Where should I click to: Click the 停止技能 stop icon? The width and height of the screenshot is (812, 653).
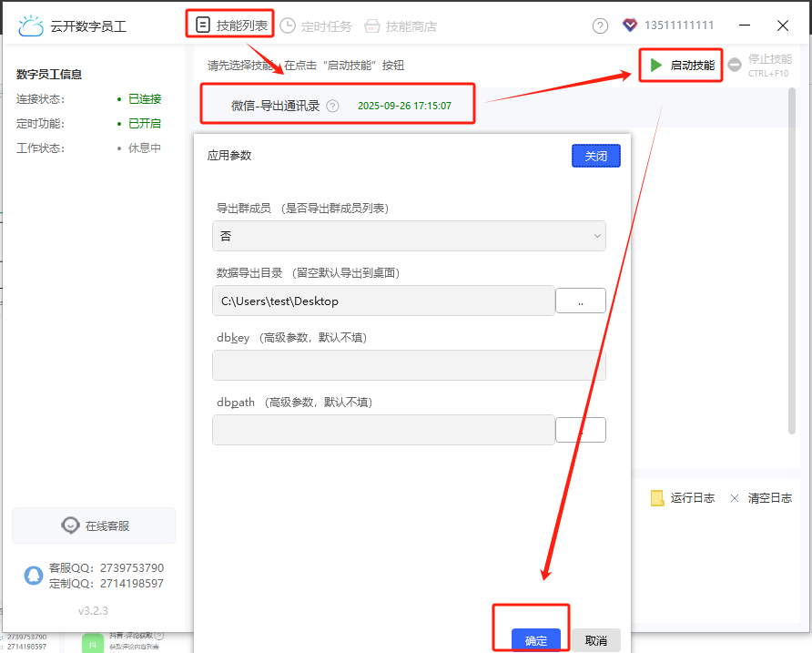pos(734,66)
